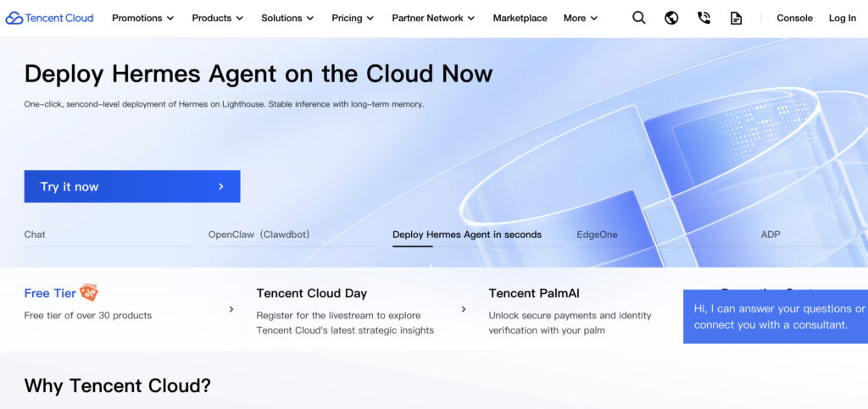Open the Free Tier link

(50, 294)
